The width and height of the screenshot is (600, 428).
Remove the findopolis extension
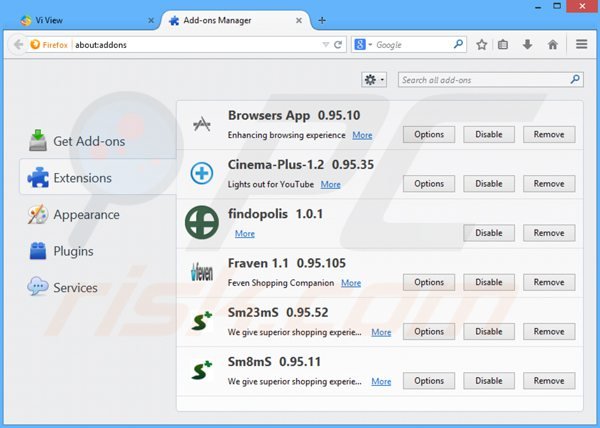(x=549, y=233)
